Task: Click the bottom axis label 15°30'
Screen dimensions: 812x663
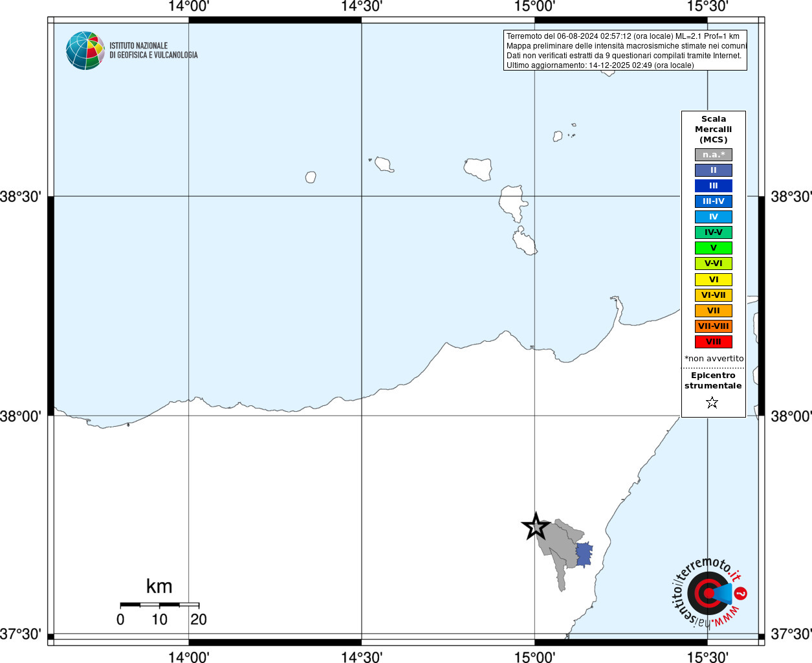Action: [707, 657]
